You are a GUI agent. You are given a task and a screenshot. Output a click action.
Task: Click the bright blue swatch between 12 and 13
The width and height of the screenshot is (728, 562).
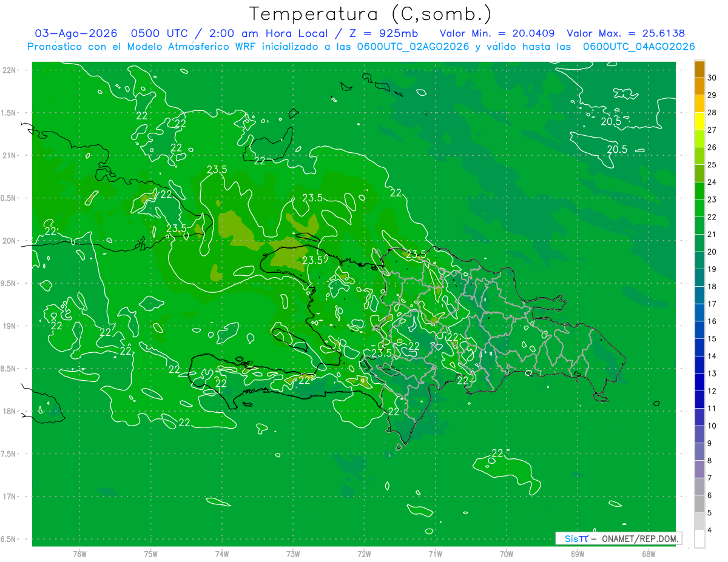point(699,383)
